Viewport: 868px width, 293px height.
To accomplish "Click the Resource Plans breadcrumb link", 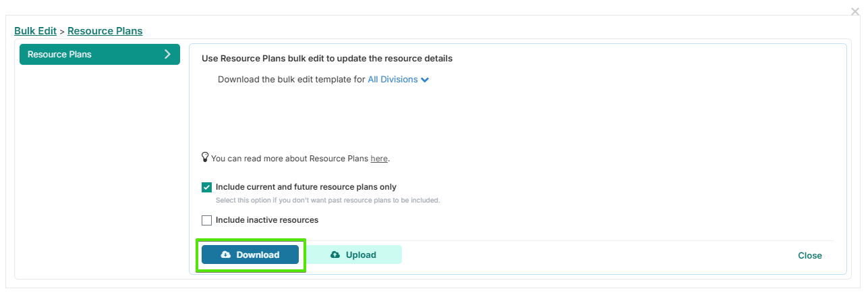I will tap(105, 31).
